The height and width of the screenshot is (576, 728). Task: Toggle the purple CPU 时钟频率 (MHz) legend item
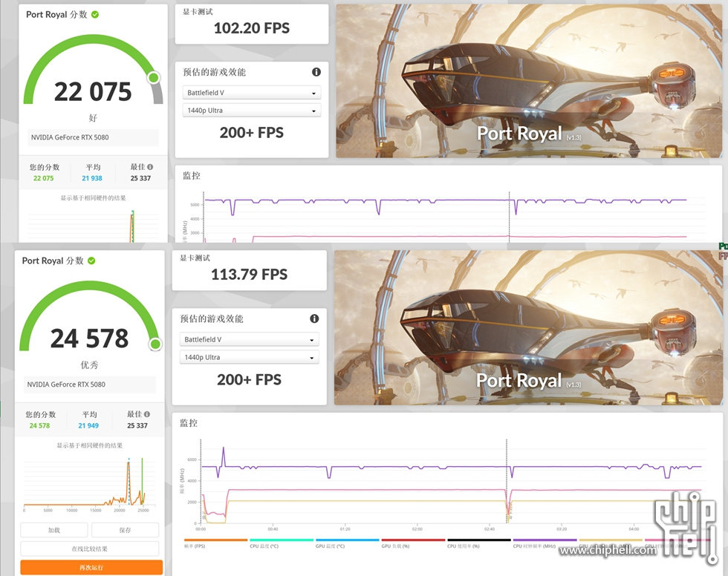[x=545, y=543]
